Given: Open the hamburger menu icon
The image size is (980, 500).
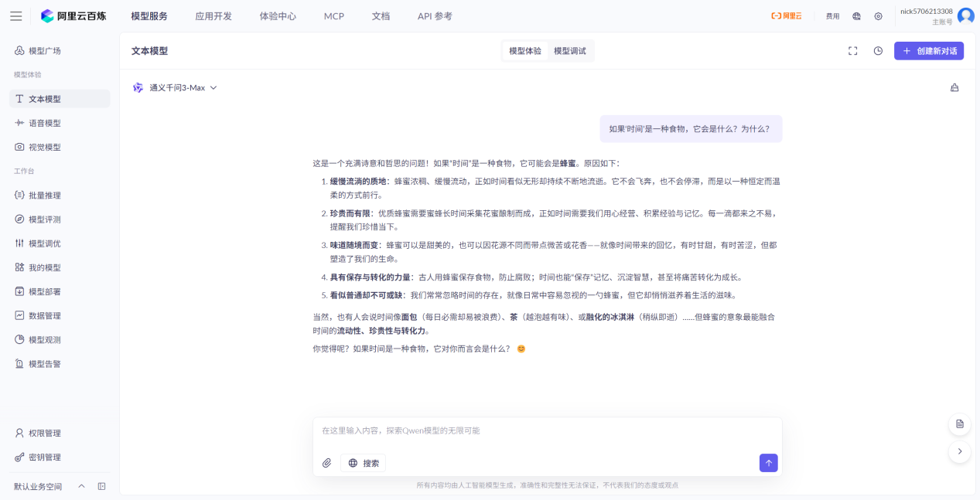Looking at the screenshot, I should (x=15, y=15).
